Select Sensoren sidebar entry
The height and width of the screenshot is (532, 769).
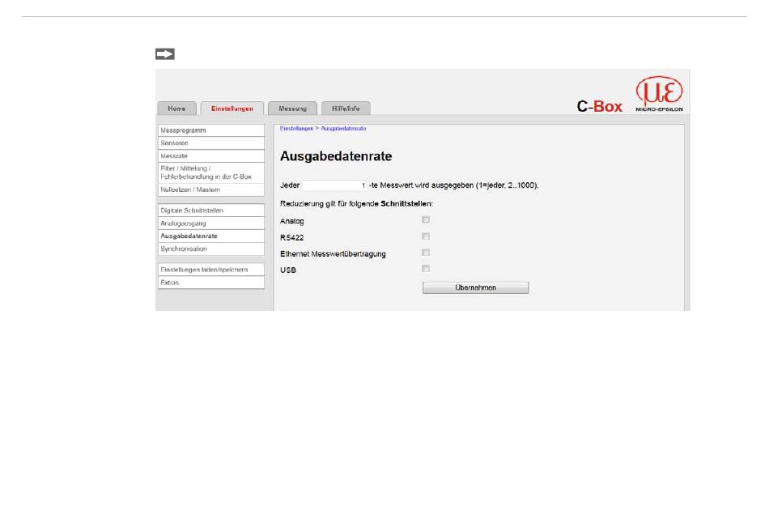(x=211, y=143)
